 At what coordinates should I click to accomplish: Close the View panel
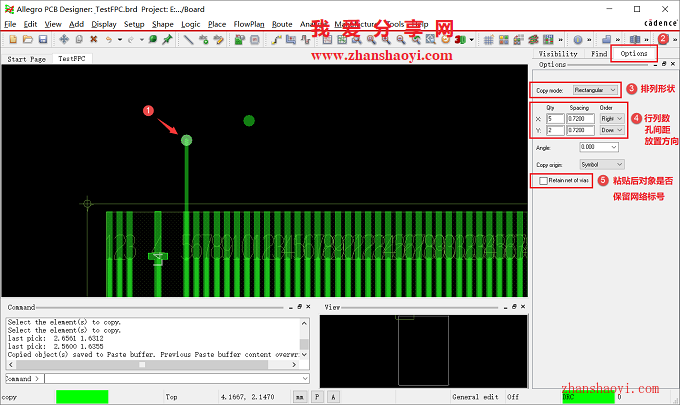pos(523,307)
